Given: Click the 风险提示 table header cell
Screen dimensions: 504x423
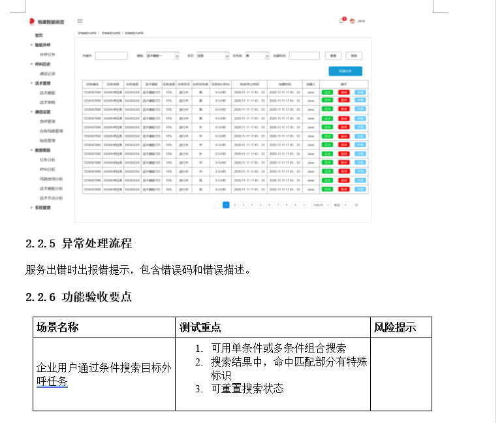Looking at the screenshot, I should tap(401, 327).
